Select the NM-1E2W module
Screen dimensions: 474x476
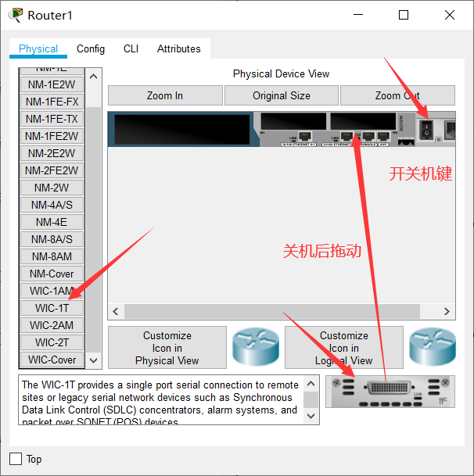coord(52,84)
